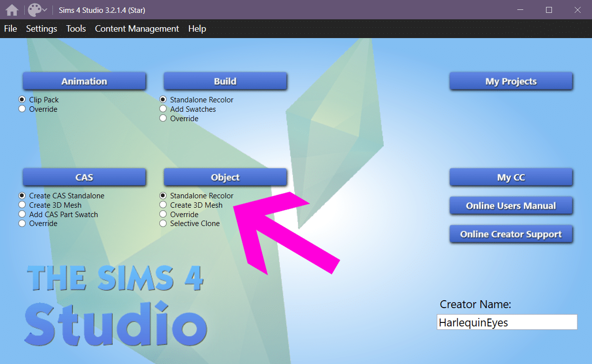592x364 pixels.
Task: Open My Projects
Action: (511, 82)
